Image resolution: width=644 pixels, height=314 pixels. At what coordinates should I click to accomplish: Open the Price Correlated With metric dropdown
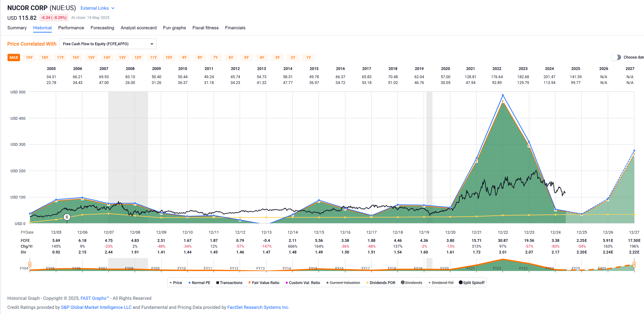(x=108, y=44)
